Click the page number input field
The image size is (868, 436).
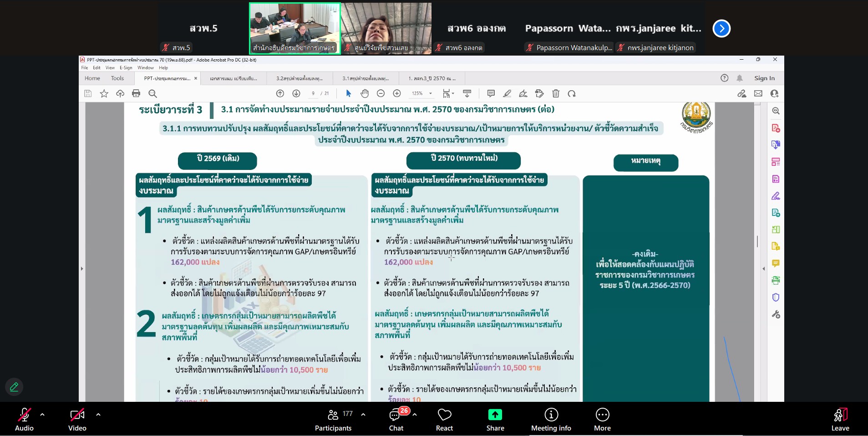point(313,93)
